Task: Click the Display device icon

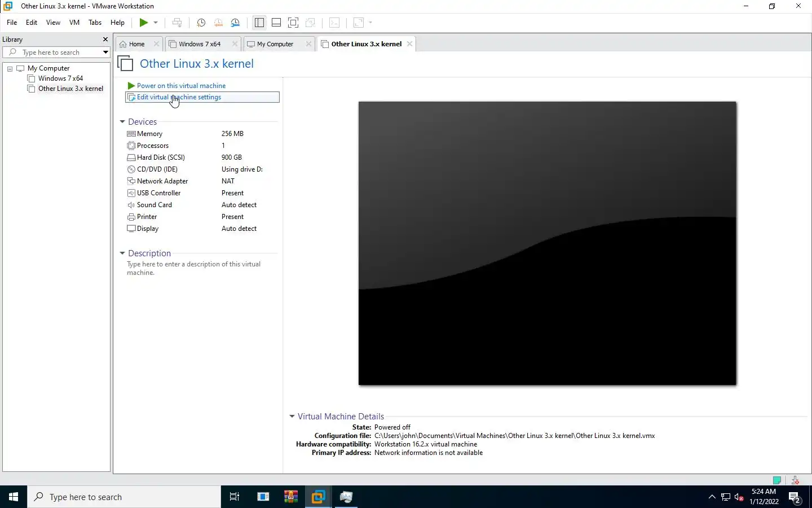Action: pyautogui.click(x=131, y=229)
